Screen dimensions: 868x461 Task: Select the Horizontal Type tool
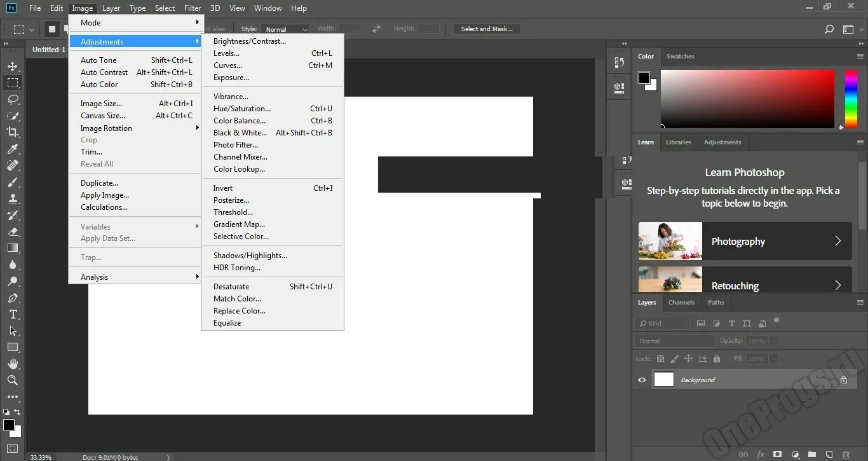click(x=13, y=314)
